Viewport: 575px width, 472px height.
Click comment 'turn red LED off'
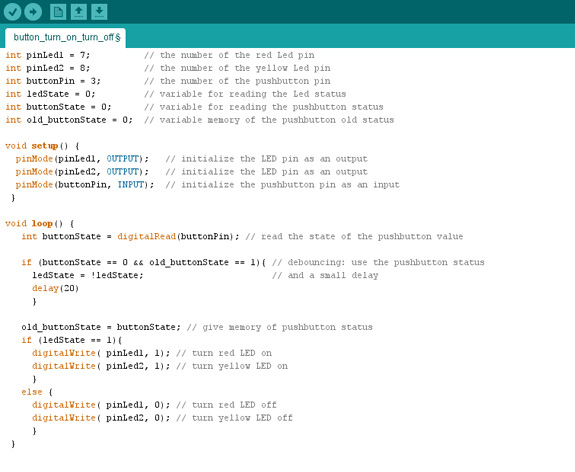(x=234, y=405)
